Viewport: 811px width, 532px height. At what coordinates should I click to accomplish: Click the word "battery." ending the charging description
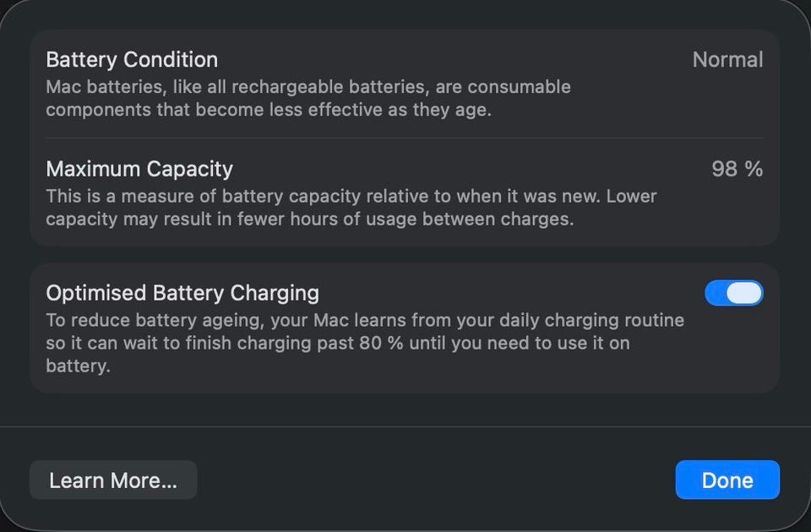coord(78,366)
